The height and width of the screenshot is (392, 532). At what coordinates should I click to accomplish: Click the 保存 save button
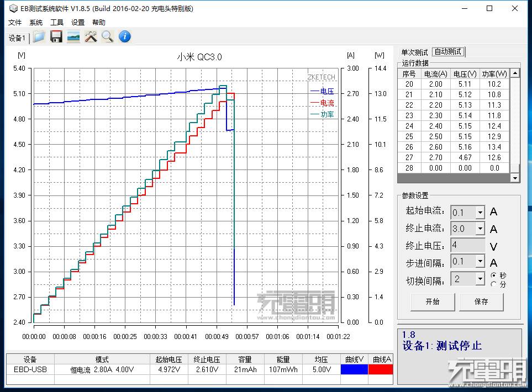[481, 301]
